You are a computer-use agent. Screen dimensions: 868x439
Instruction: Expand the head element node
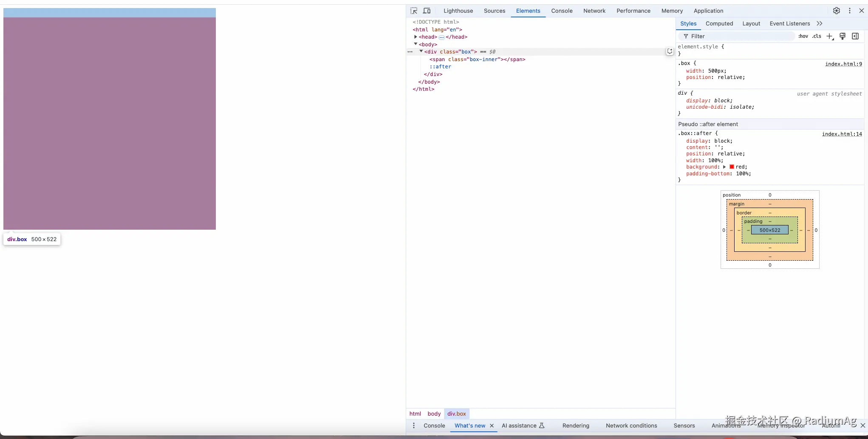pos(416,37)
